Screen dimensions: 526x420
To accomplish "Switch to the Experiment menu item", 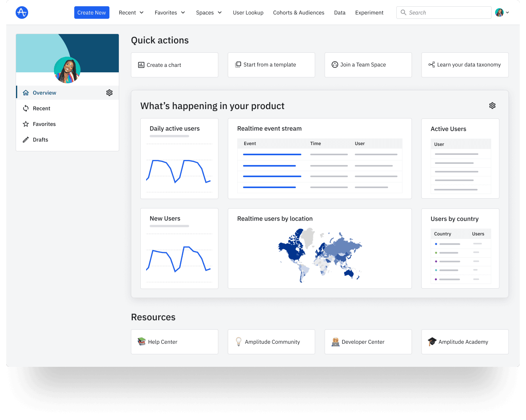I will (369, 12).
